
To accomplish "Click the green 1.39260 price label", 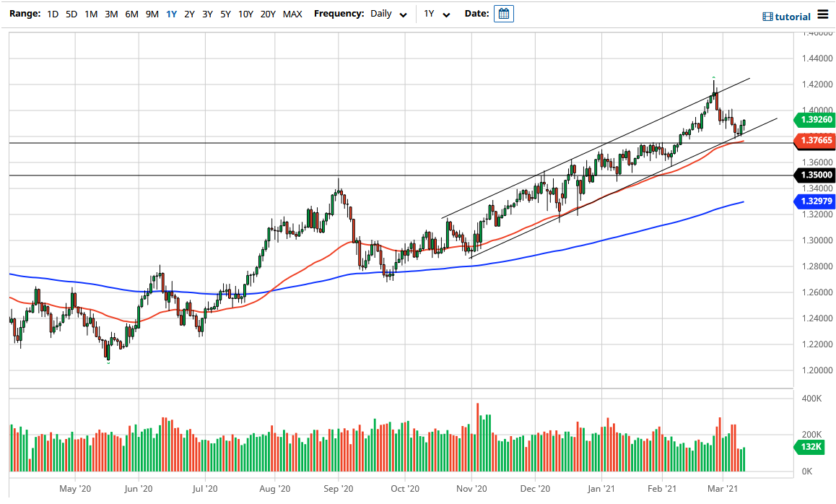I will (x=815, y=120).
